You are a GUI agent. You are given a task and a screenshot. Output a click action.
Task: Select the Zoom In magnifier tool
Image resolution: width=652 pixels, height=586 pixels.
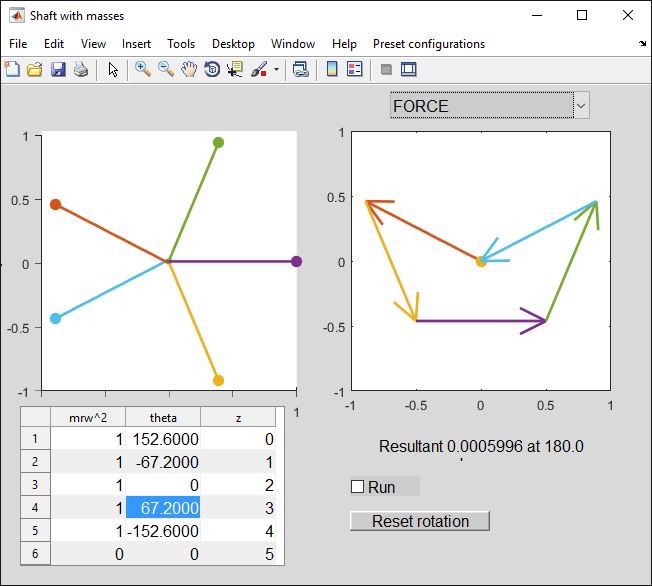pos(143,69)
